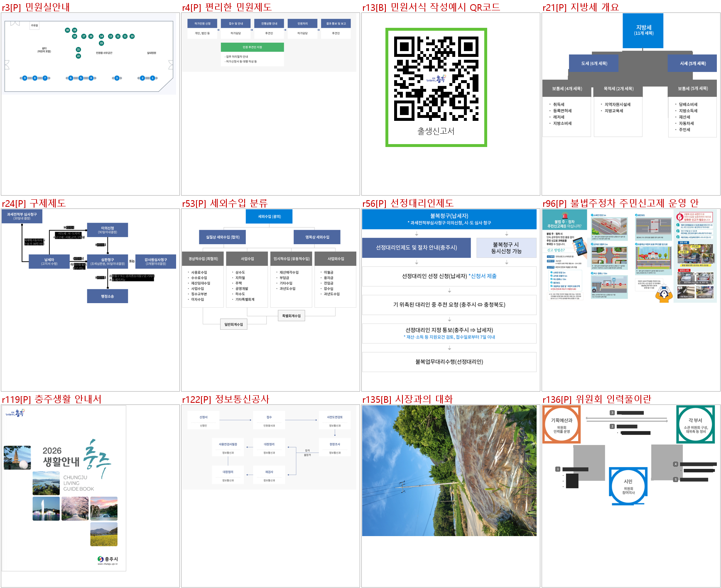
Task: Click the green "민원 후견인 지정" box
Action: (x=253, y=47)
